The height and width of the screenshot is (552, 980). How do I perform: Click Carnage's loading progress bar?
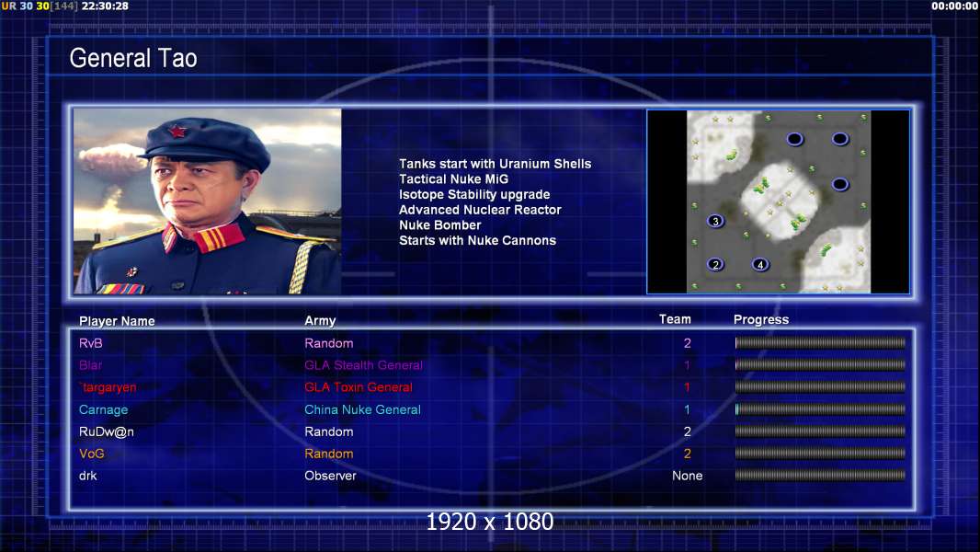tap(820, 409)
